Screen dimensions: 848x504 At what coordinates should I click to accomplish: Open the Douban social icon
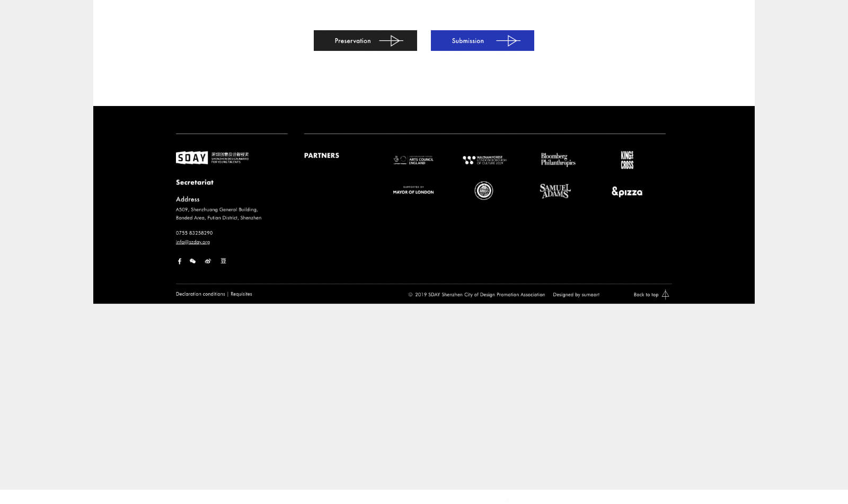[x=223, y=261]
